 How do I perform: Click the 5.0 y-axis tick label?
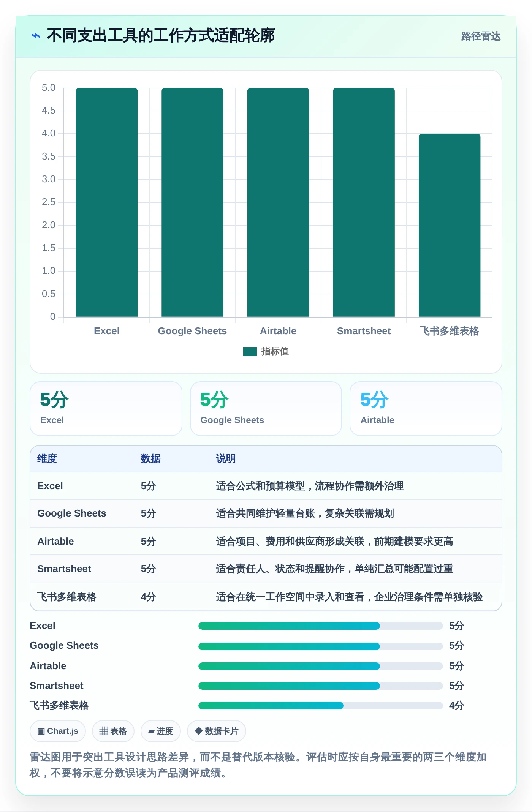49,88
